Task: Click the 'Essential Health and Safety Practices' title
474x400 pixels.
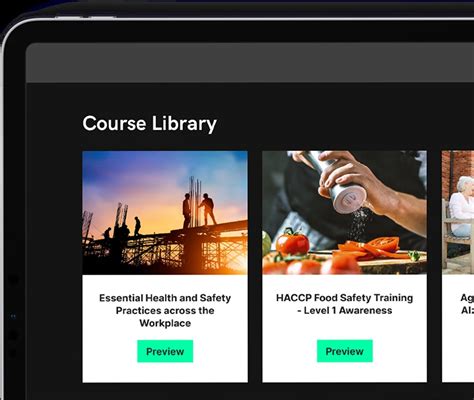Action: click(165, 310)
